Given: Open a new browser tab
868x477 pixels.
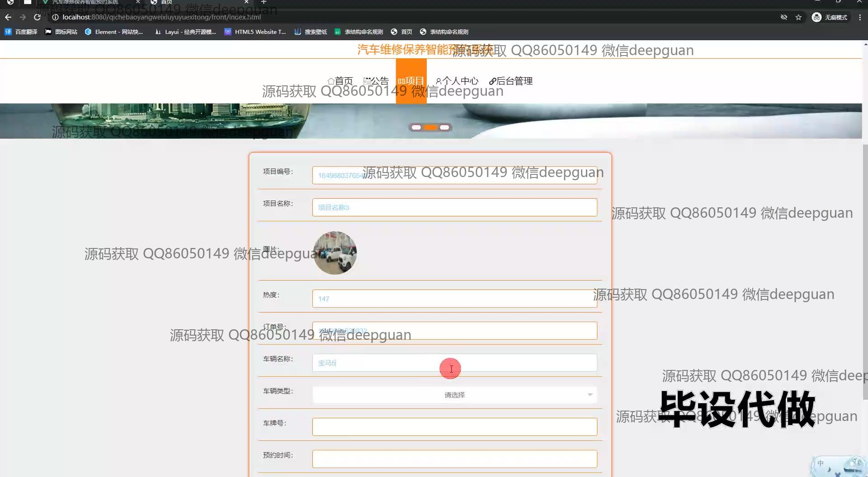Looking at the screenshot, I should click(x=264, y=2).
